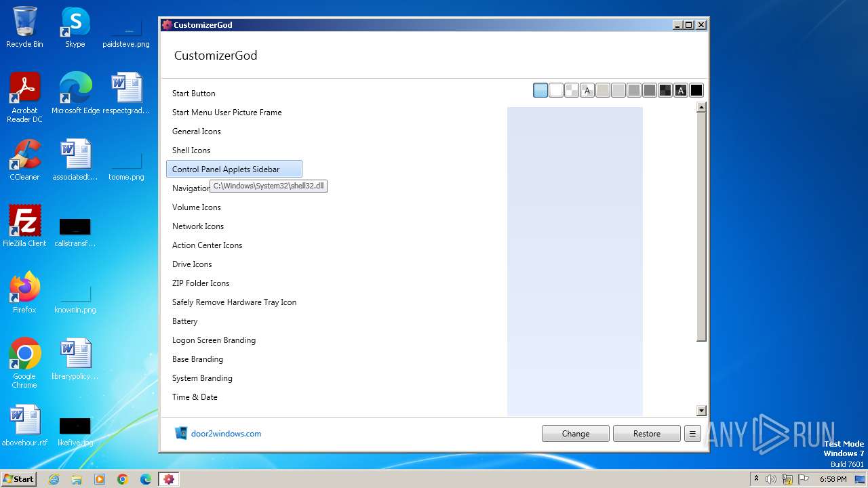This screenshot has height=488, width=868.
Task: Select the Battery category
Action: pos(234,321)
